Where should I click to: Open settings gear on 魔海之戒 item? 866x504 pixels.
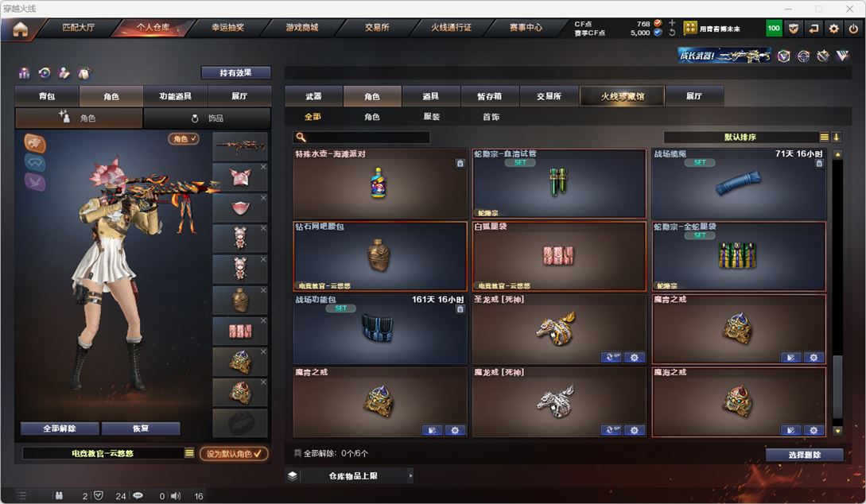point(814,430)
